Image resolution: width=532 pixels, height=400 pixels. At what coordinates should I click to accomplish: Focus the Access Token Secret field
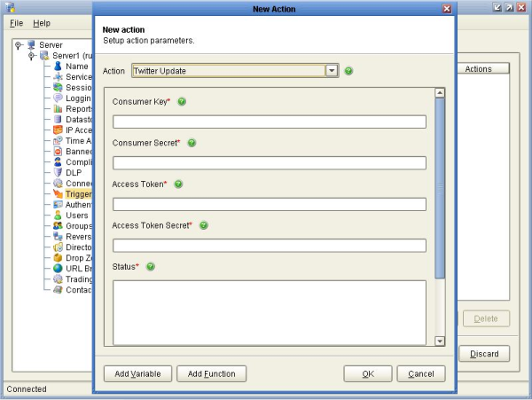tap(270, 246)
